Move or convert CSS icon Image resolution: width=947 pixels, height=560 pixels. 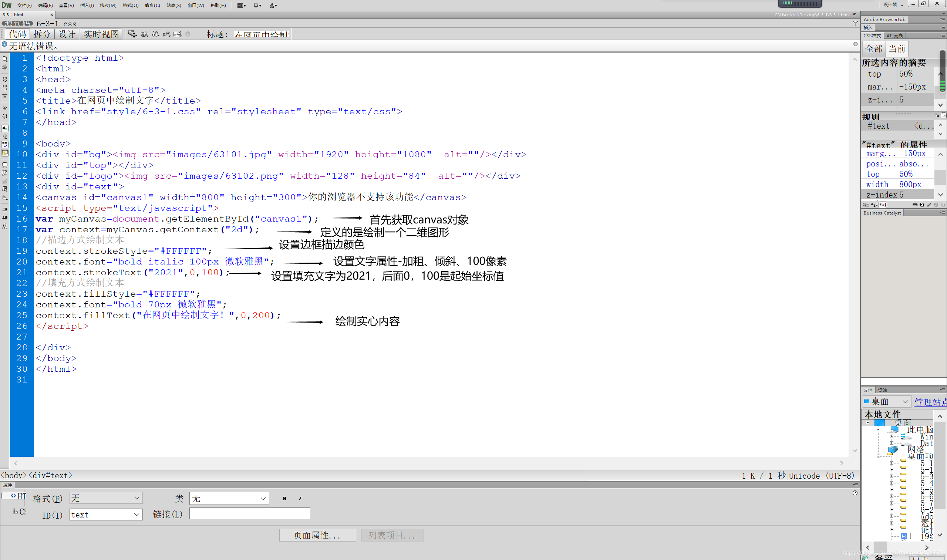[5, 198]
